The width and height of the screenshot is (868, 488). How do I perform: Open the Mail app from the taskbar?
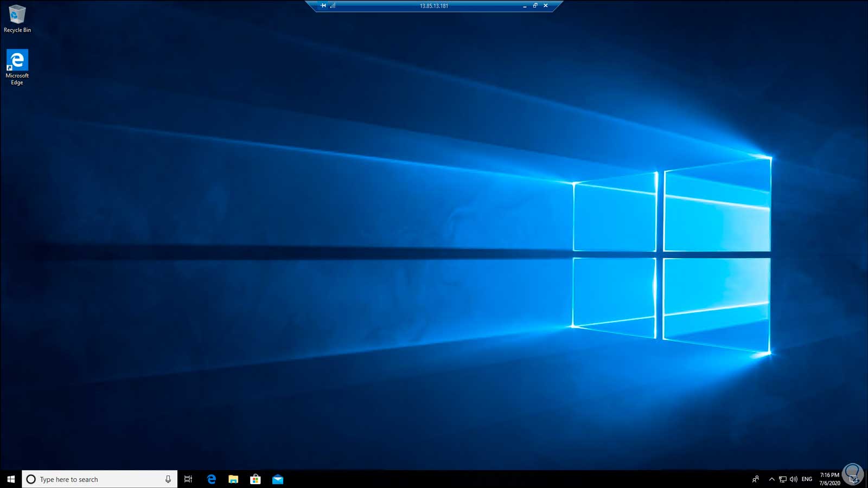point(278,479)
